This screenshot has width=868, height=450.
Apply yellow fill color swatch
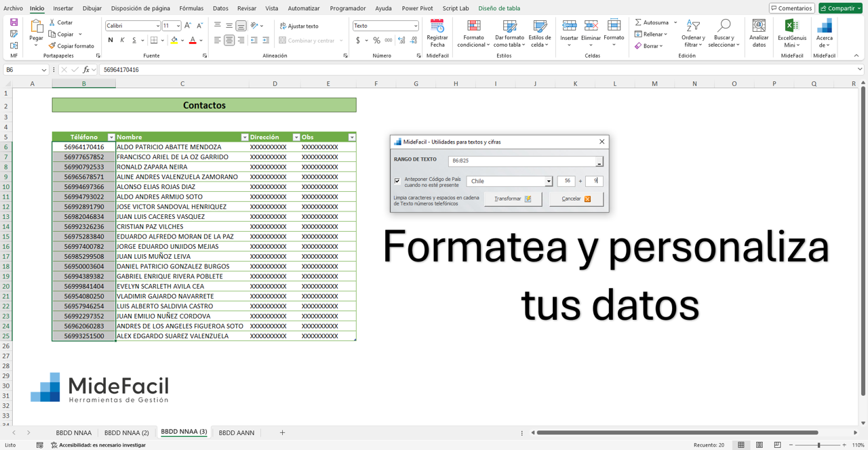click(174, 41)
